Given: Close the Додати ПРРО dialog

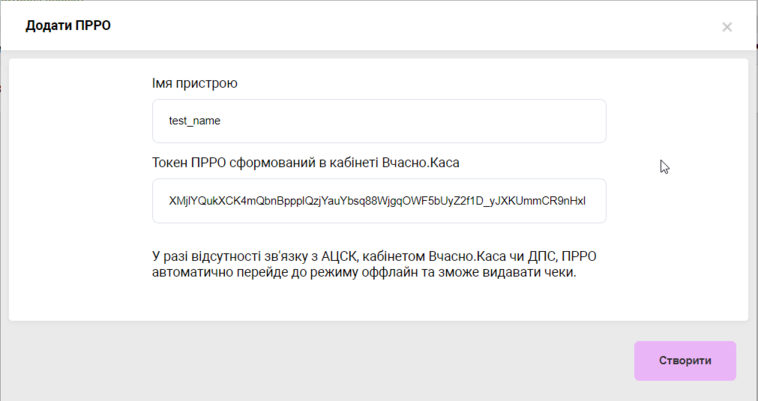Looking at the screenshot, I should pyautogui.click(x=727, y=27).
